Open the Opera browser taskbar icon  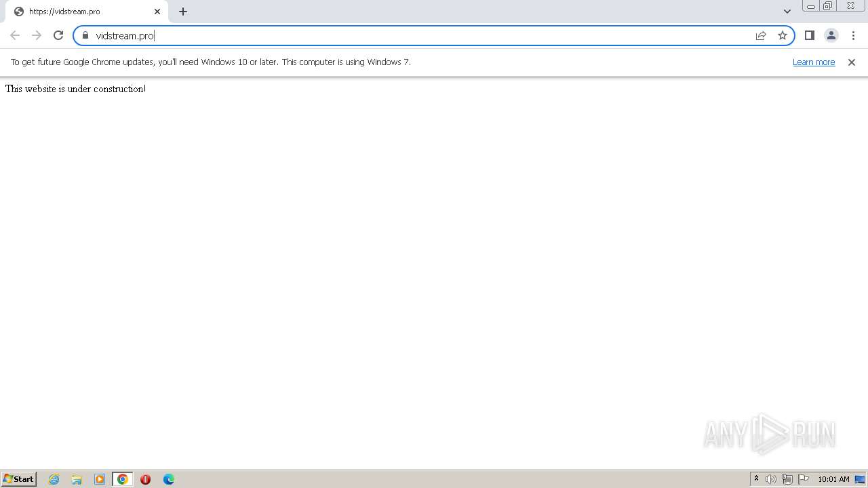(145, 479)
